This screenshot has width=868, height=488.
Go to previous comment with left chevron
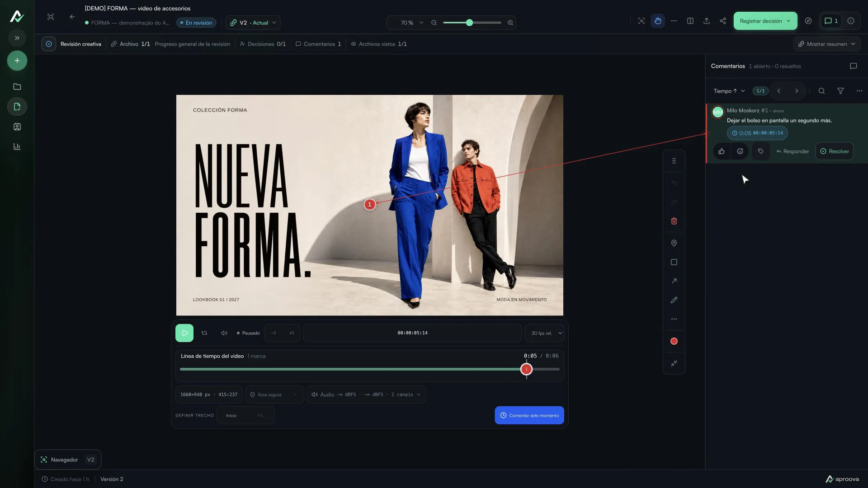coord(779,91)
